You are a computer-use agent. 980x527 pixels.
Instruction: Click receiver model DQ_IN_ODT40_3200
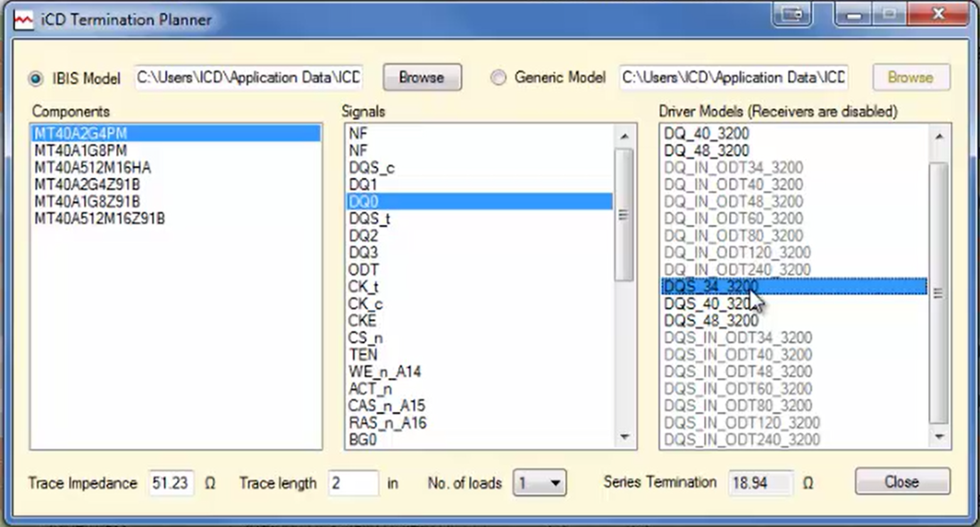point(794,184)
